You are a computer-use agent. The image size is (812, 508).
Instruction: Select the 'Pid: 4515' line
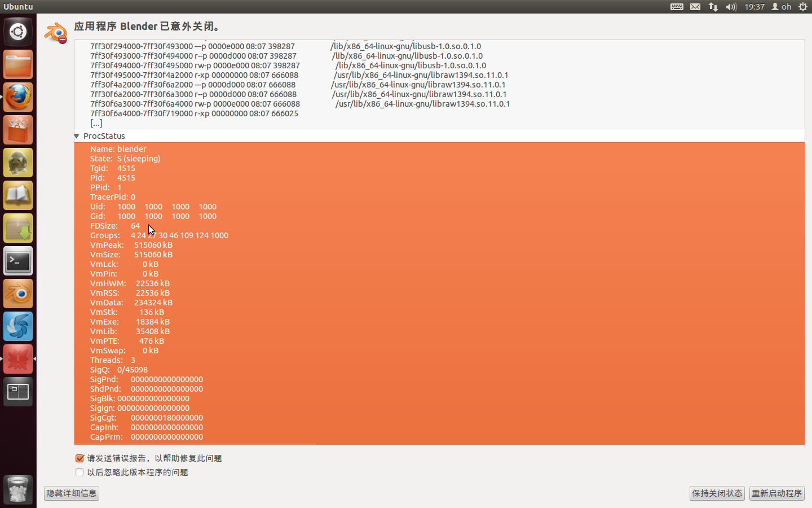[113, 178]
